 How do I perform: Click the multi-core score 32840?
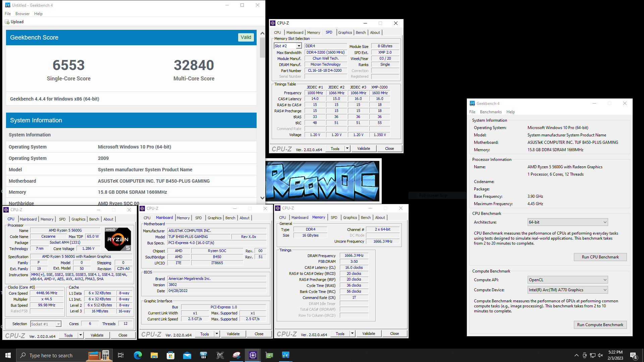[x=194, y=65]
